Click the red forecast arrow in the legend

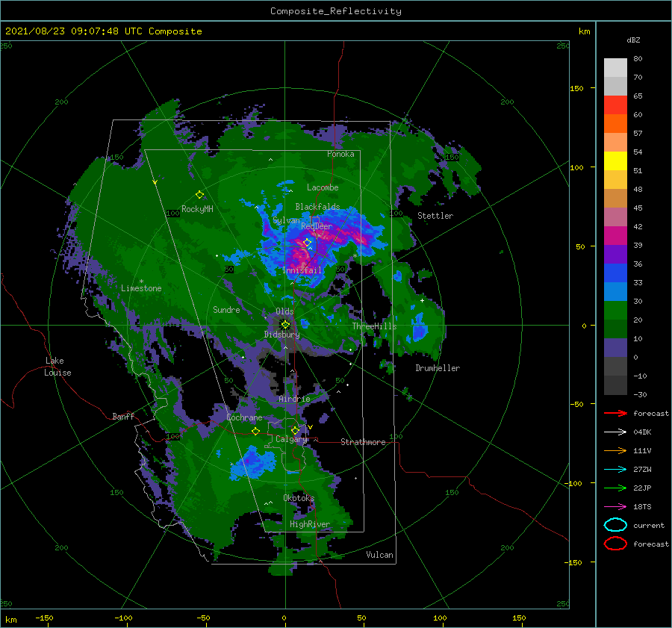615,413
